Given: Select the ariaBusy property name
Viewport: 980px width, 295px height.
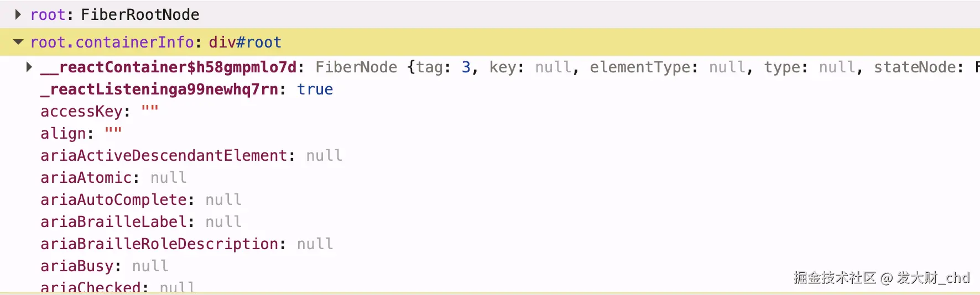Looking at the screenshot, I should click(77, 266).
